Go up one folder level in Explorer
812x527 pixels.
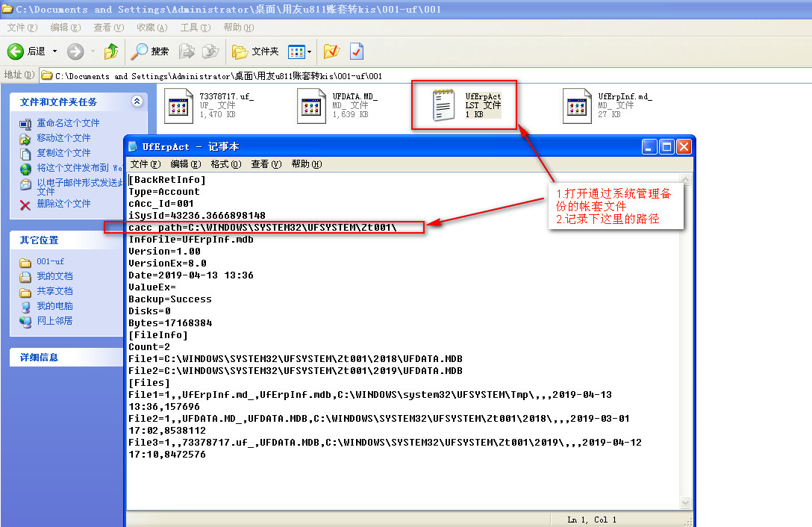110,52
